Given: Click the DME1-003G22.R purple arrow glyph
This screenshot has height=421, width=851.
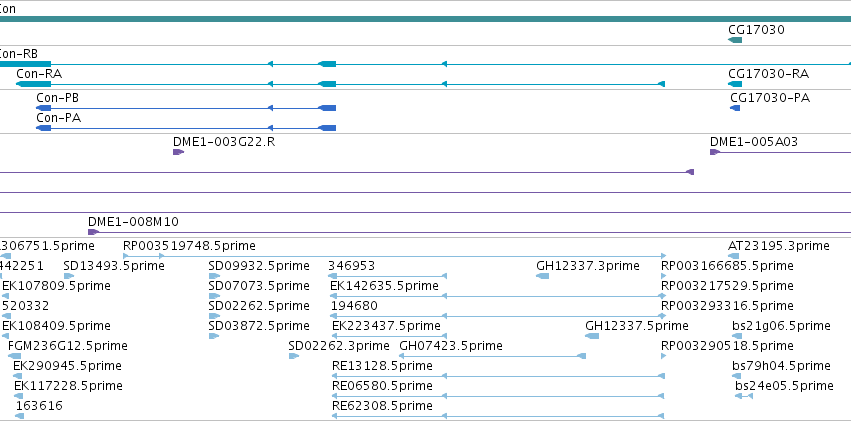Looking at the screenshot, I should (x=179, y=152).
